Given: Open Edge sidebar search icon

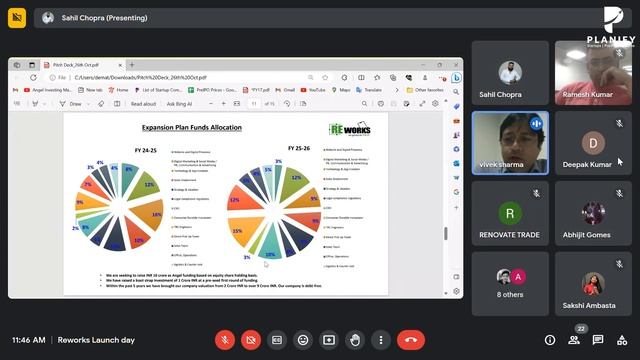Looking at the screenshot, I should (x=456, y=92).
